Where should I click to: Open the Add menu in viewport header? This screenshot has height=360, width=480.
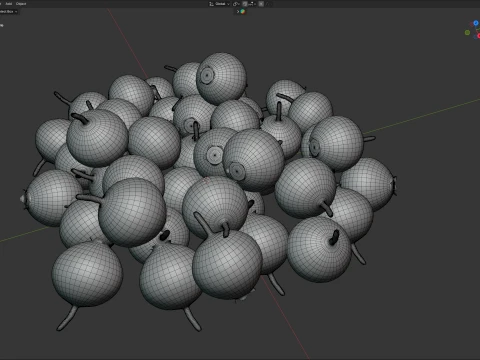tap(9, 4)
